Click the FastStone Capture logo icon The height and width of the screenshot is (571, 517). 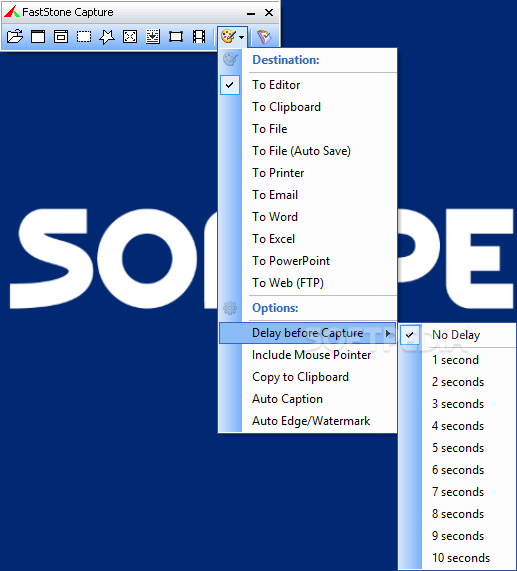[12, 12]
